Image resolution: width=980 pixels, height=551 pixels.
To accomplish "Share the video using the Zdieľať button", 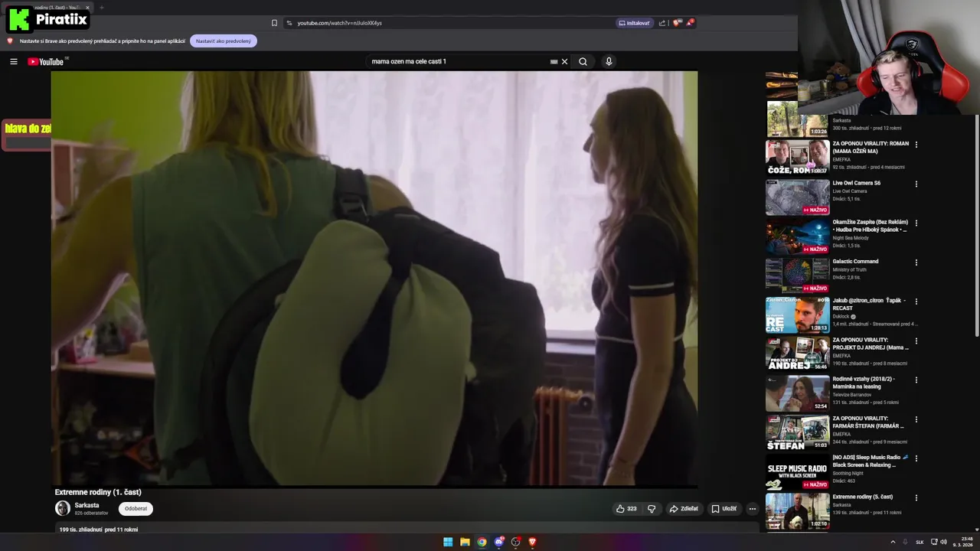I will [684, 508].
